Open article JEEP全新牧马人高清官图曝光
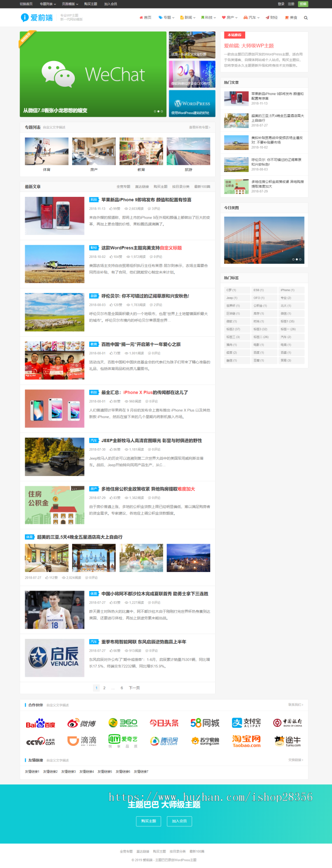332x868 pixels. tap(151, 441)
